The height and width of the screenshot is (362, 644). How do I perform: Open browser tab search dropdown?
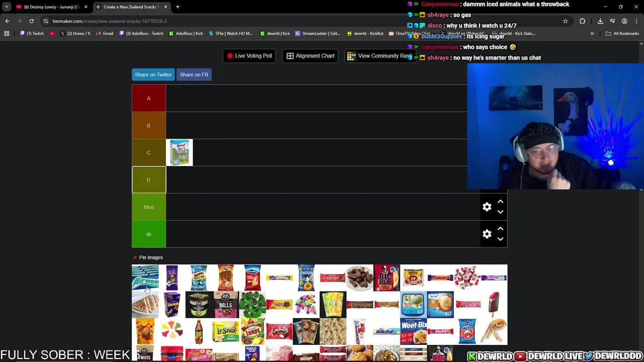tap(7, 7)
